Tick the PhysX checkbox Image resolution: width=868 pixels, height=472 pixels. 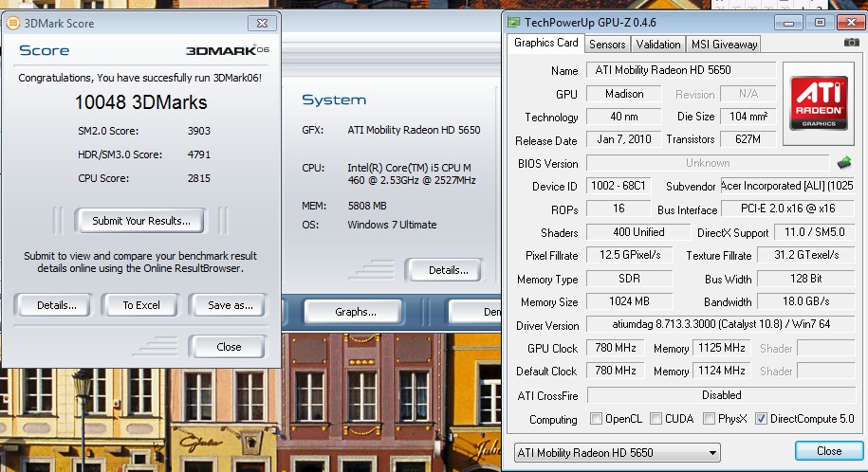click(x=708, y=419)
